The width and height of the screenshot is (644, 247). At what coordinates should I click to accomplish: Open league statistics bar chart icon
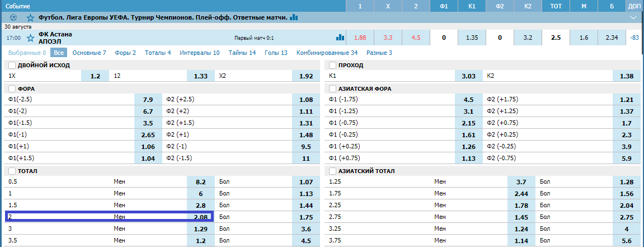click(294, 17)
